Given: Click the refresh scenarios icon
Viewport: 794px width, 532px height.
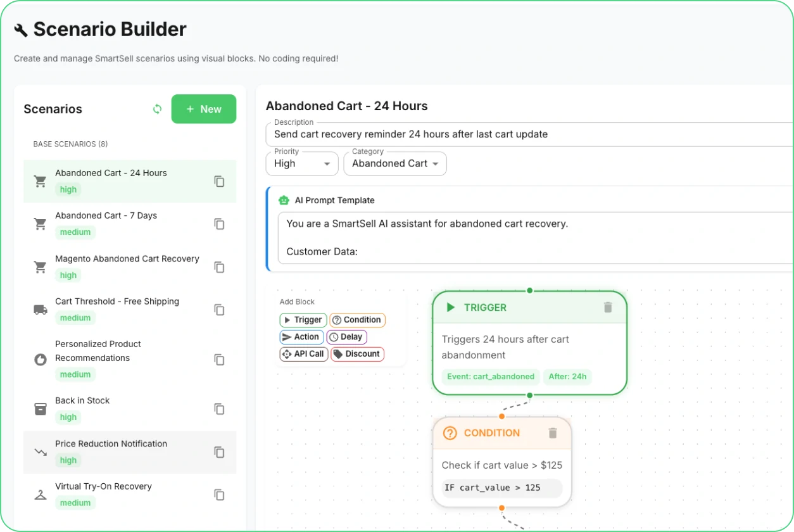Looking at the screenshot, I should [x=158, y=109].
